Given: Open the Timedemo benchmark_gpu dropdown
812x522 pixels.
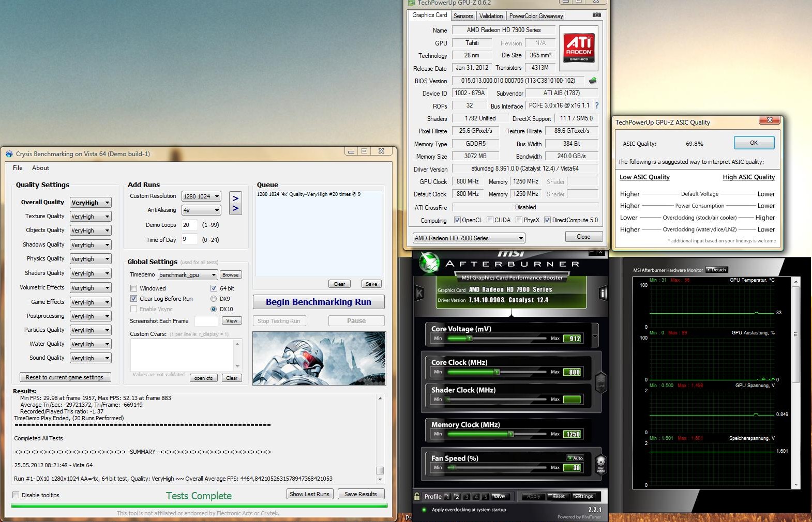Looking at the screenshot, I should pyautogui.click(x=188, y=275).
